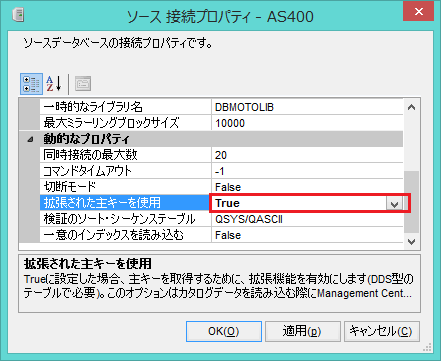Select the Categorized view icon
The image size is (441, 361).
click(x=31, y=84)
